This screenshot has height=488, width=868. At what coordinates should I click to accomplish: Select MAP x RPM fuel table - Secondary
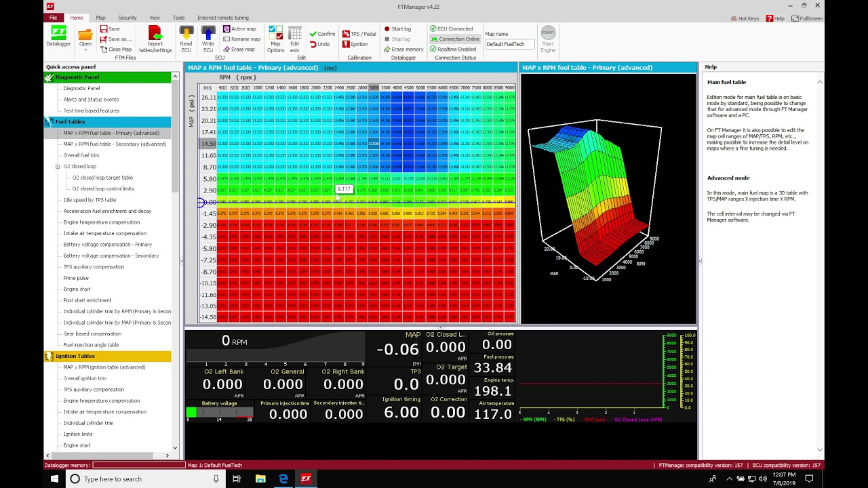[115, 144]
